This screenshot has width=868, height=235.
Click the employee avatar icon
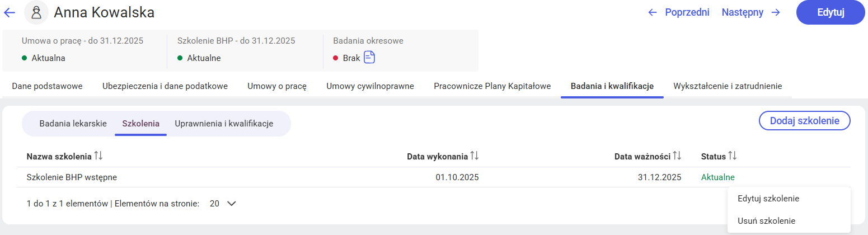pyautogui.click(x=35, y=12)
